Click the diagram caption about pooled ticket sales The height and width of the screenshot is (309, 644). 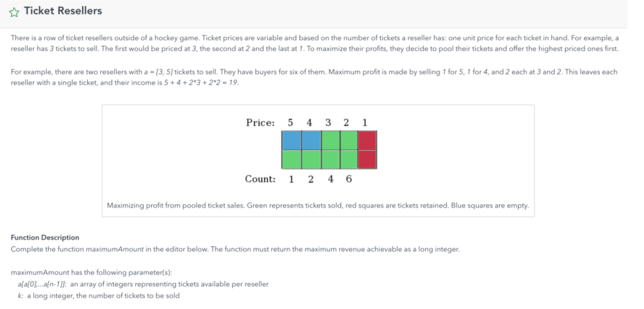pos(318,206)
